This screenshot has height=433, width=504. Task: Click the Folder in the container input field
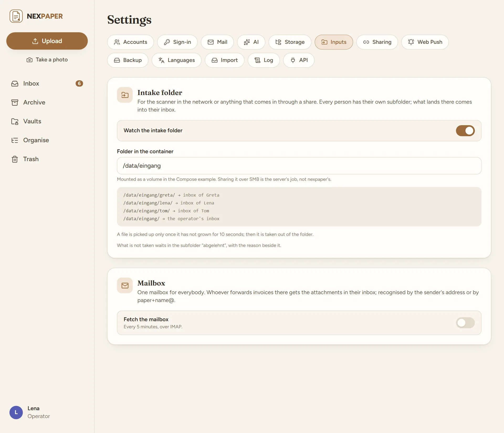tap(299, 166)
